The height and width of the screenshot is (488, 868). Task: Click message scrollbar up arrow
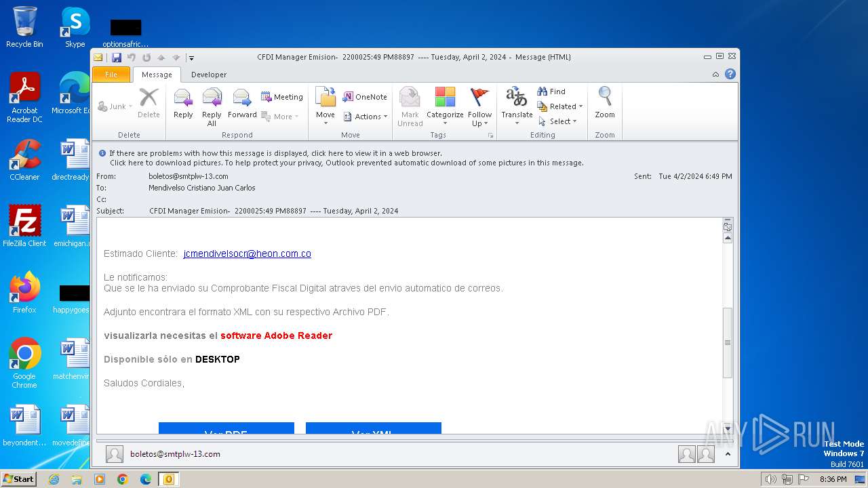[x=728, y=238]
